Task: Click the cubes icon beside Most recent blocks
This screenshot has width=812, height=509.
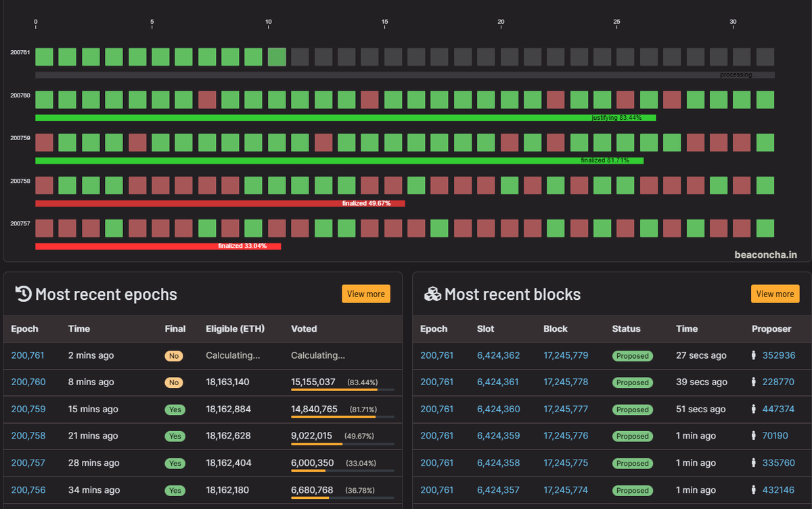Action: click(432, 294)
